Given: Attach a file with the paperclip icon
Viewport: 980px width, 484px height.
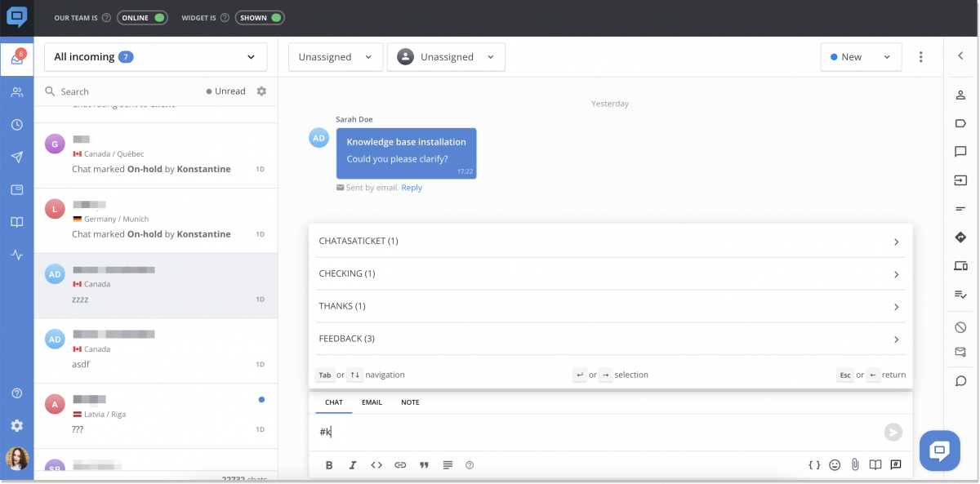Looking at the screenshot, I should click(x=855, y=464).
